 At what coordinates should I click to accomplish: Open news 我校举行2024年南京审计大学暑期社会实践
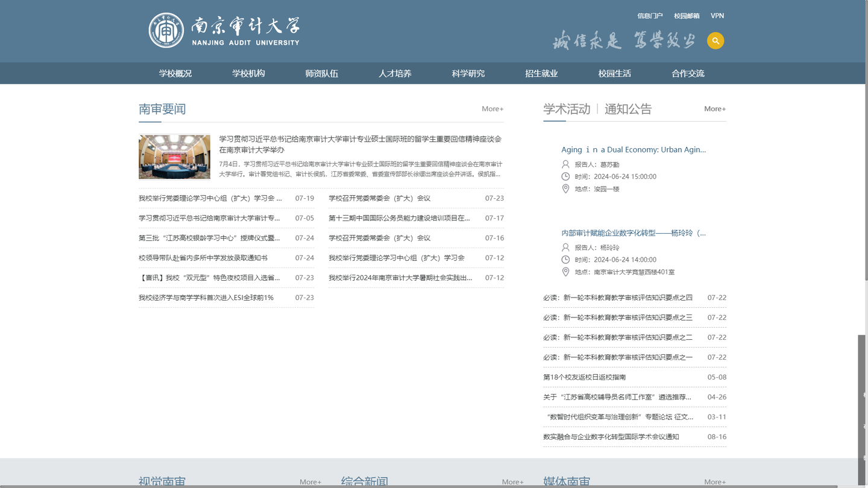[400, 278]
